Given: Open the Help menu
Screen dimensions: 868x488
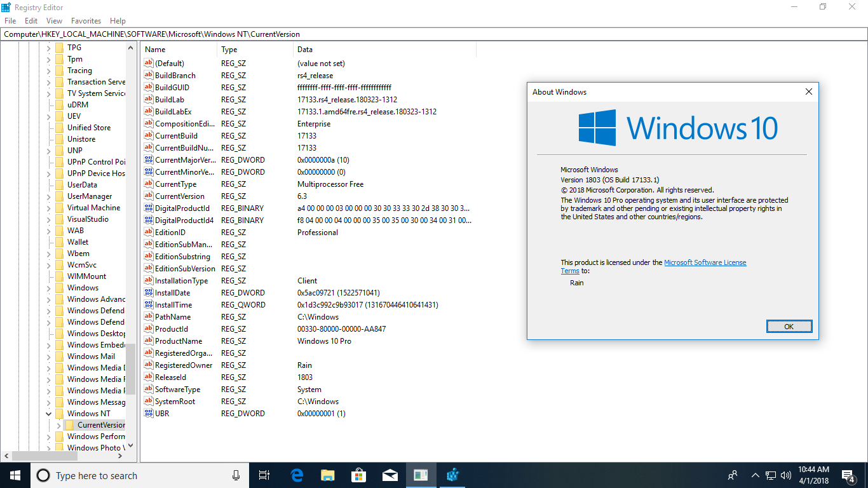Looking at the screenshot, I should click(x=118, y=21).
